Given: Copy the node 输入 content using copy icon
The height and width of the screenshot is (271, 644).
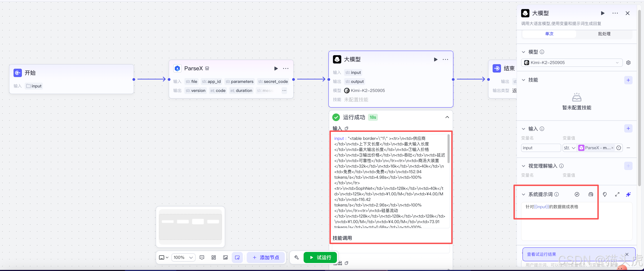Looking at the screenshot, I should point(346,128).
